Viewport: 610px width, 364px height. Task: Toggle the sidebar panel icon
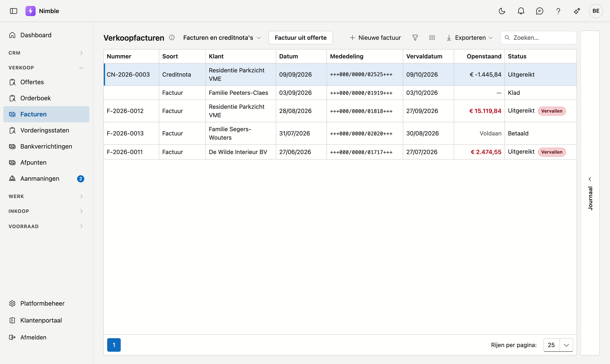14,11
